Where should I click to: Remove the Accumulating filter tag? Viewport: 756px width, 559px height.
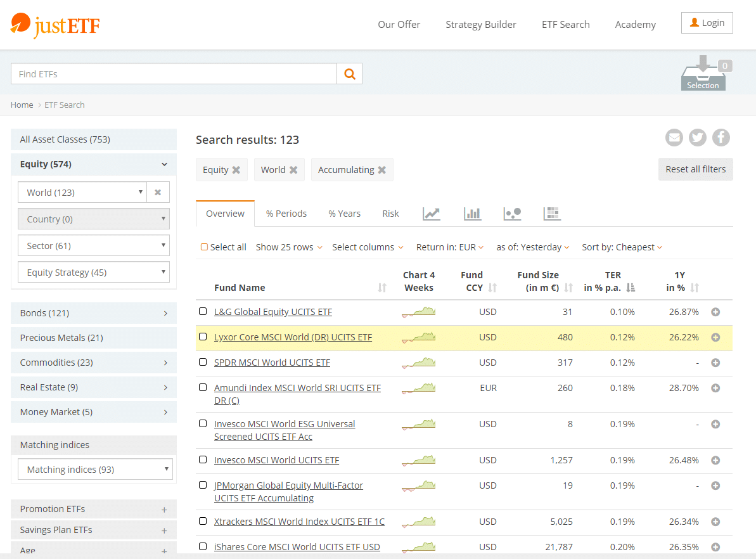[382, 170]
